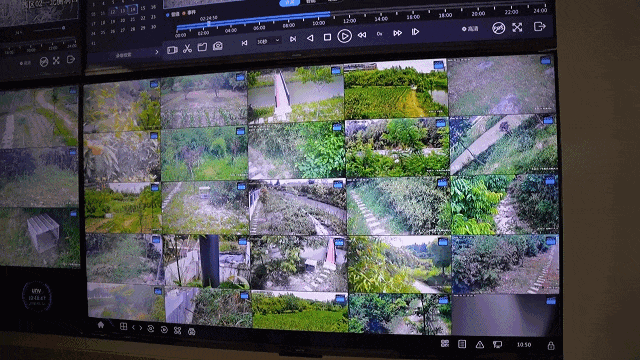Click the round play button
Viewport: 640px width, 360px height.
point(344,36)
